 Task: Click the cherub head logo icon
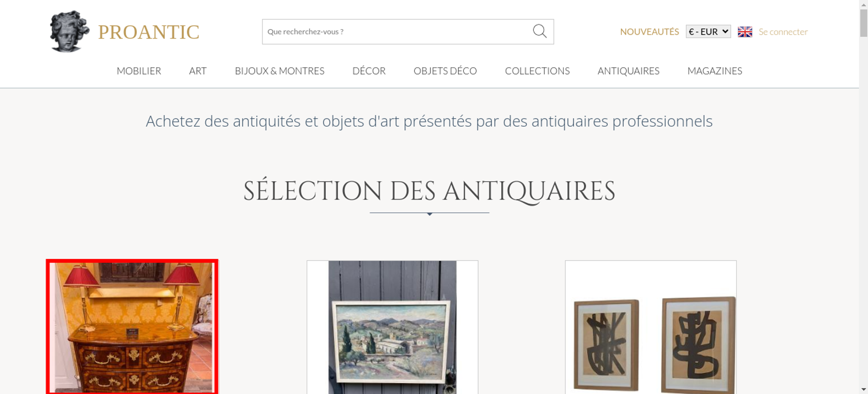69,32
